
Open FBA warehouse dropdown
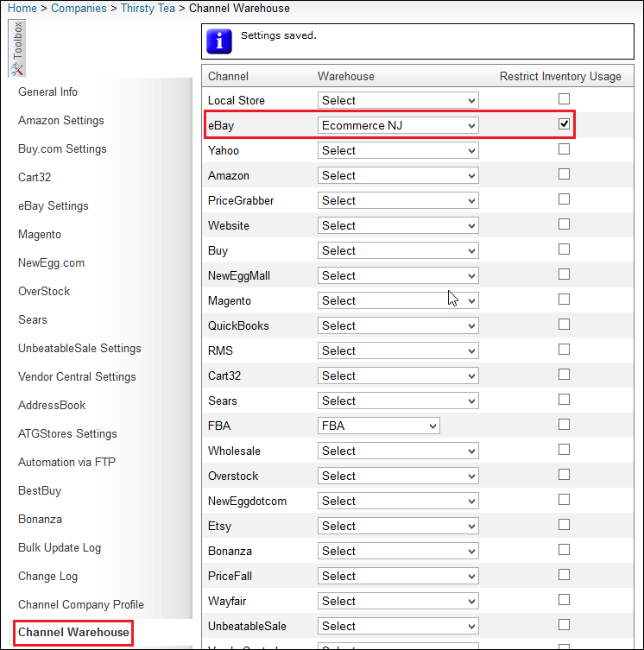coord(379,426)
